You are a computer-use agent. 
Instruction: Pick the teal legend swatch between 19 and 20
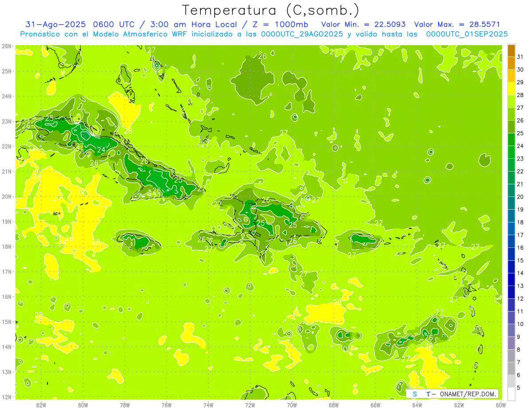tap(511, 203)
